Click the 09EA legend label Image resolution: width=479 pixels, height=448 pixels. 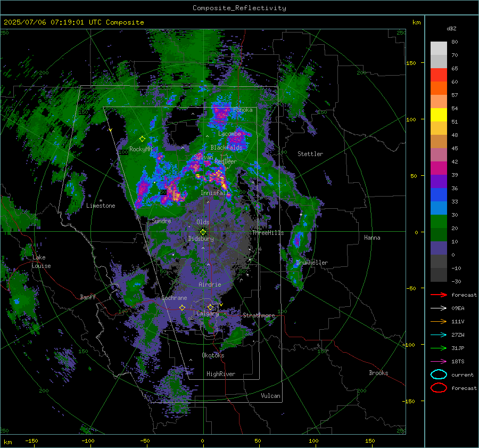coord(458,308)
